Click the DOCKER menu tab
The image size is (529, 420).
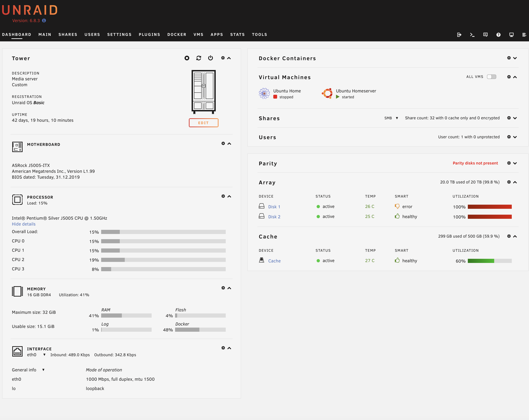[x=176, y=34]
